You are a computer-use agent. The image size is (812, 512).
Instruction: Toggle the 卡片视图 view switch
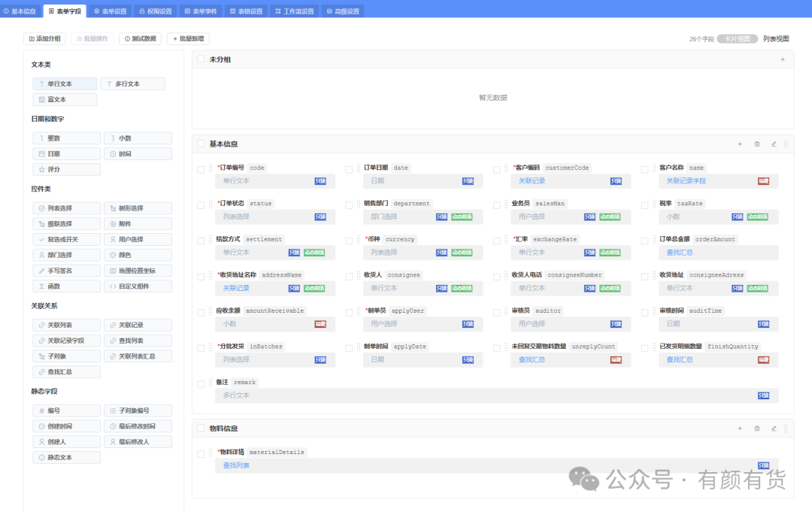pos(737,39)
